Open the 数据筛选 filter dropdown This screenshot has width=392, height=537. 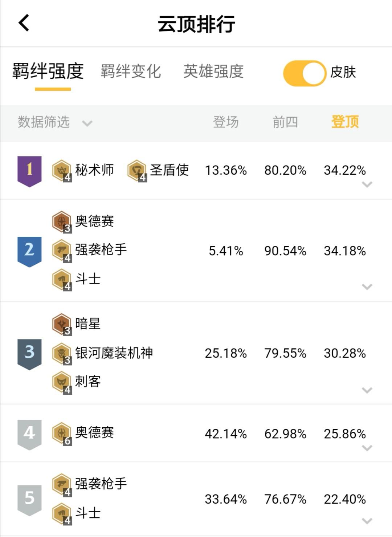pyautogui.click(x=55, y=122)
